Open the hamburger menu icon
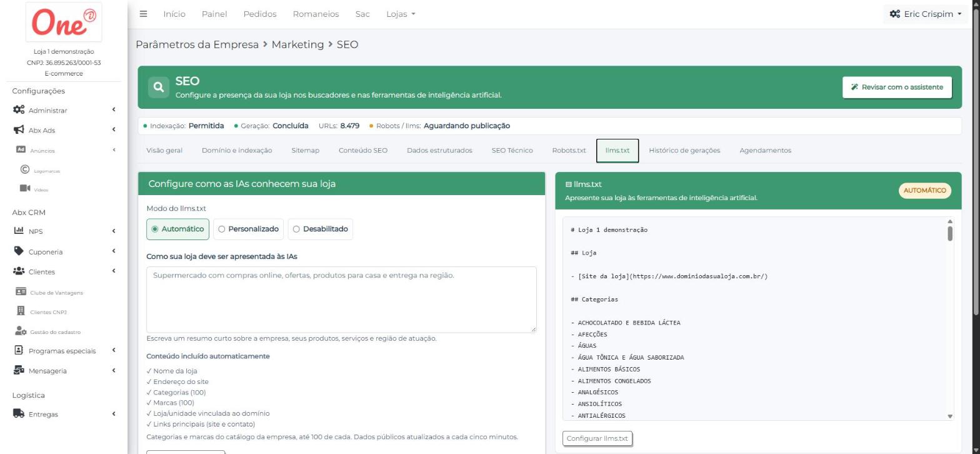The height and width of the screenshot is (454, 980). [143, 14]
